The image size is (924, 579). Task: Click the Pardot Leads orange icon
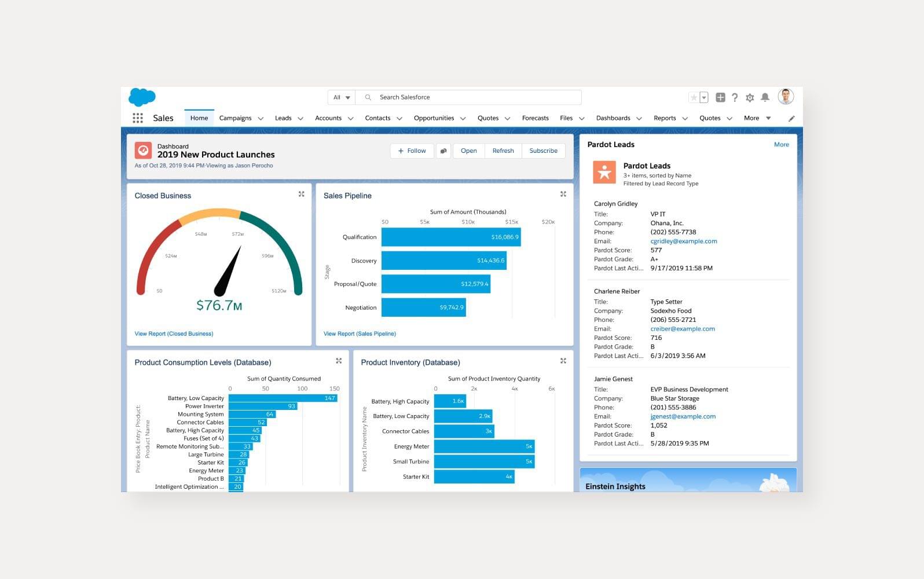pos(604,172)
